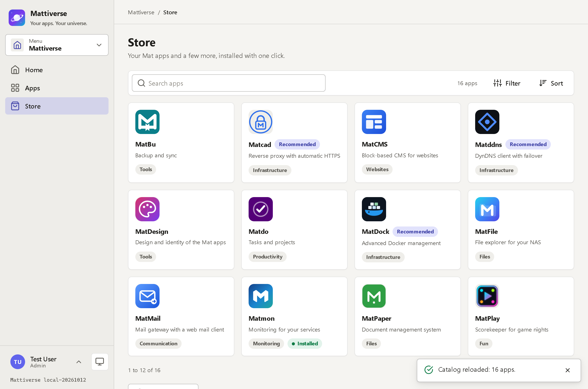The width and height of the screenshot is (588, 389).
Task: Click the Matddns diamond icon
Action: click(x=487, y=122)
